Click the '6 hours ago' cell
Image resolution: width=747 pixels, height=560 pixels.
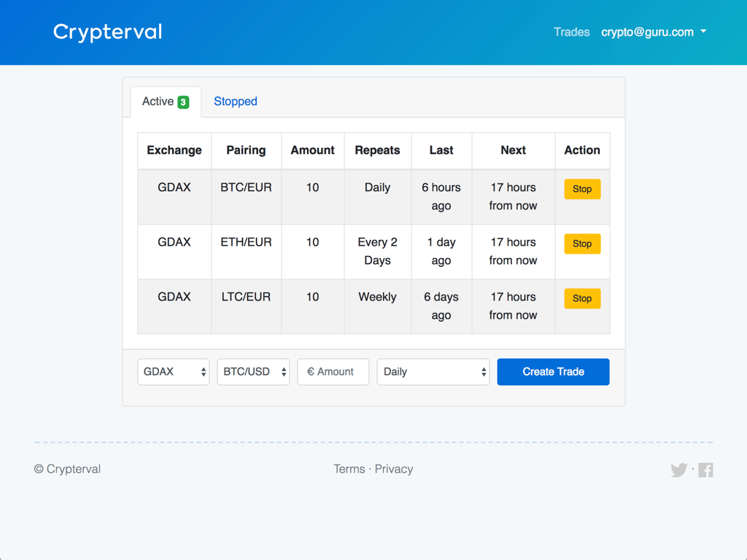(441, 197)
